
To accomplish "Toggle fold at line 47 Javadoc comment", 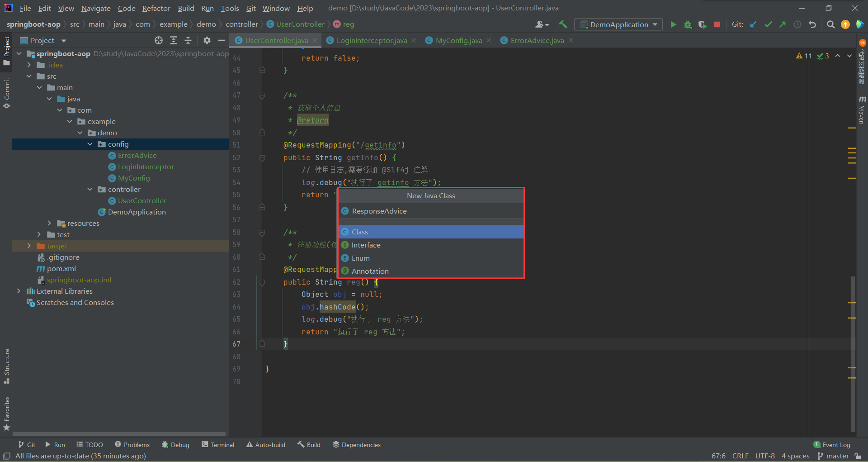I will tap(262, 95).
